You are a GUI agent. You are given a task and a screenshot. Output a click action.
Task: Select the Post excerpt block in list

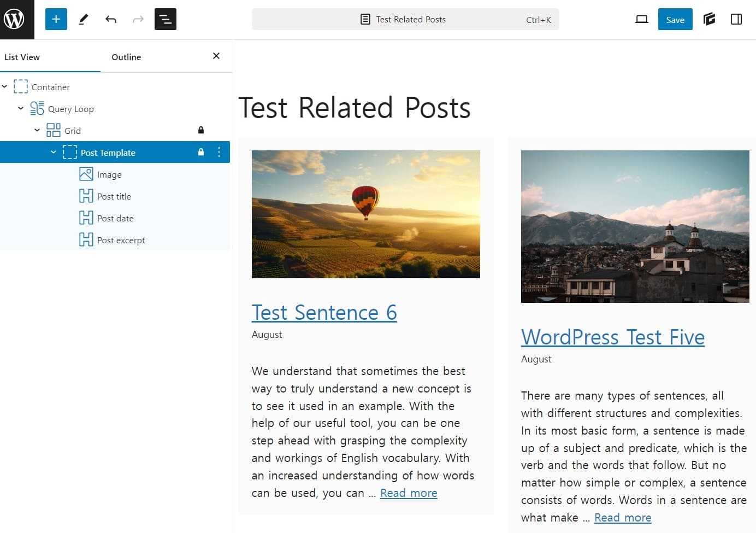[x=121, y=240]
